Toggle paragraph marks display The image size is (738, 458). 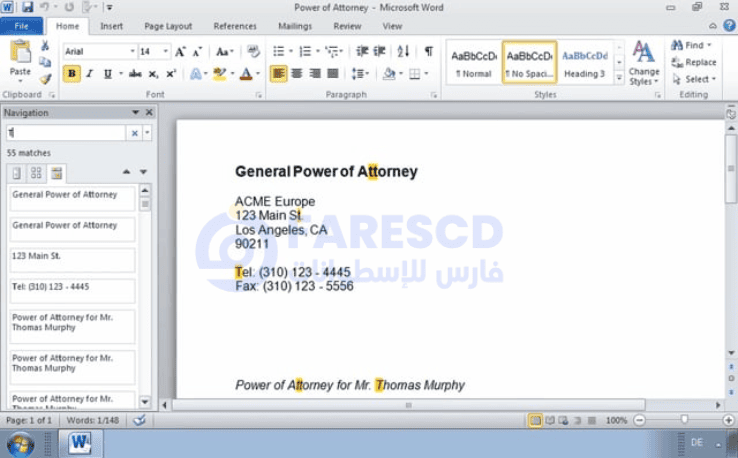428,51
